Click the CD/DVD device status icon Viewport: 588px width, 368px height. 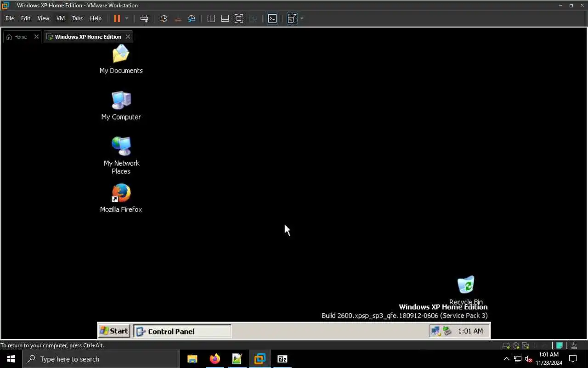click(516, 345)
